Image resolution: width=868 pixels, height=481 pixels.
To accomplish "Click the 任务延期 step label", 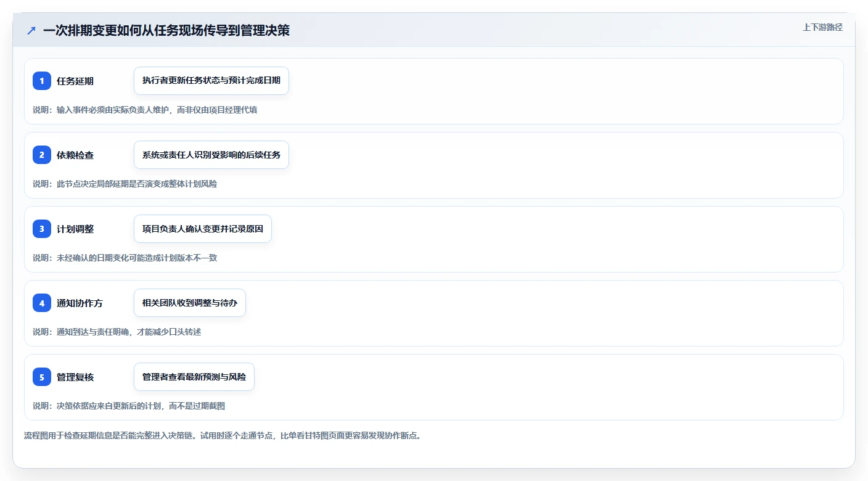I will 75,81.
